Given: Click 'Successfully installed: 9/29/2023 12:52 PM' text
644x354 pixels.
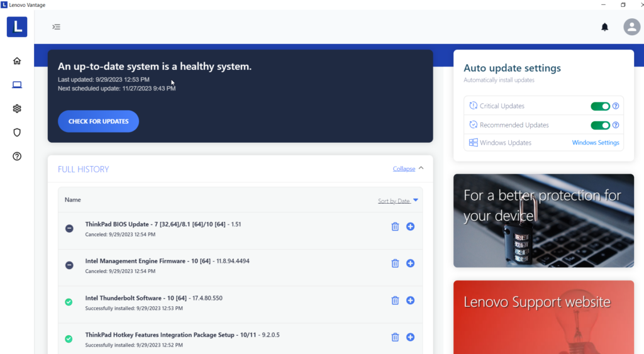Looking at the screenshot, I should [134, 345].
